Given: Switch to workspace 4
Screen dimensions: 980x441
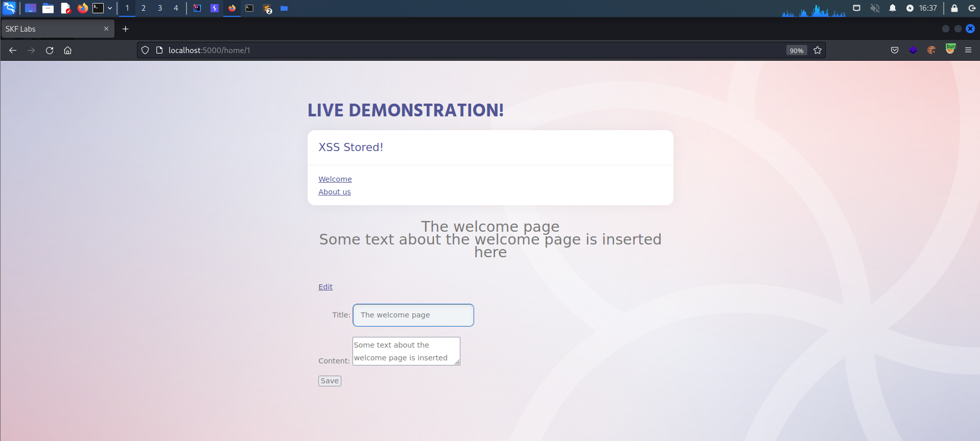Looking at the screenshot, I should [x=176, y=8].
